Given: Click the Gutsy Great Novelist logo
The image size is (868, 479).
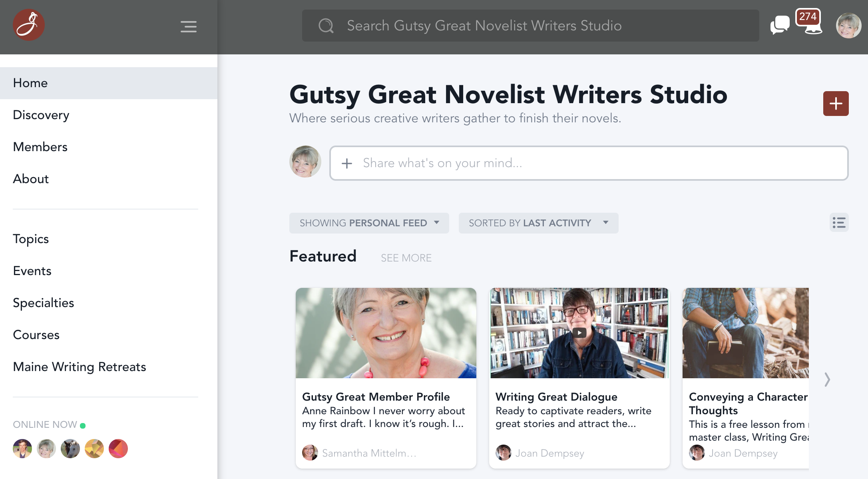Looking at the screenshot, I should (29, 25).
